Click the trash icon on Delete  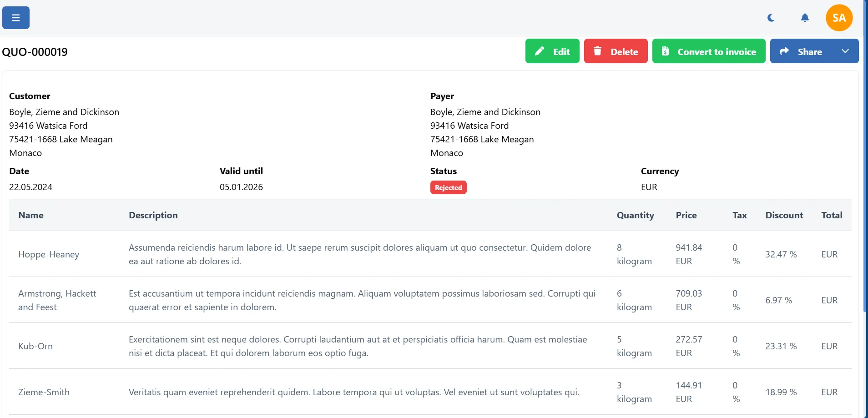click(x=598, y=51)
